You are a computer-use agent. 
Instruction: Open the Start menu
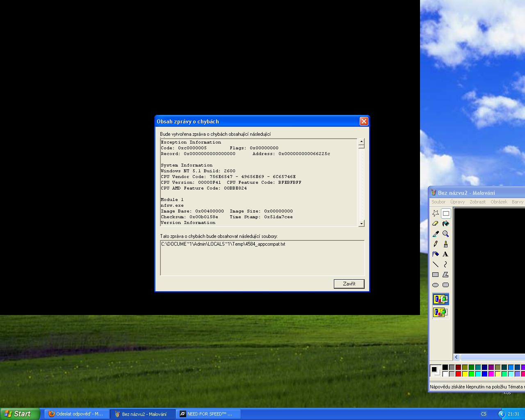pyautogui.click(x=20, y=414)
